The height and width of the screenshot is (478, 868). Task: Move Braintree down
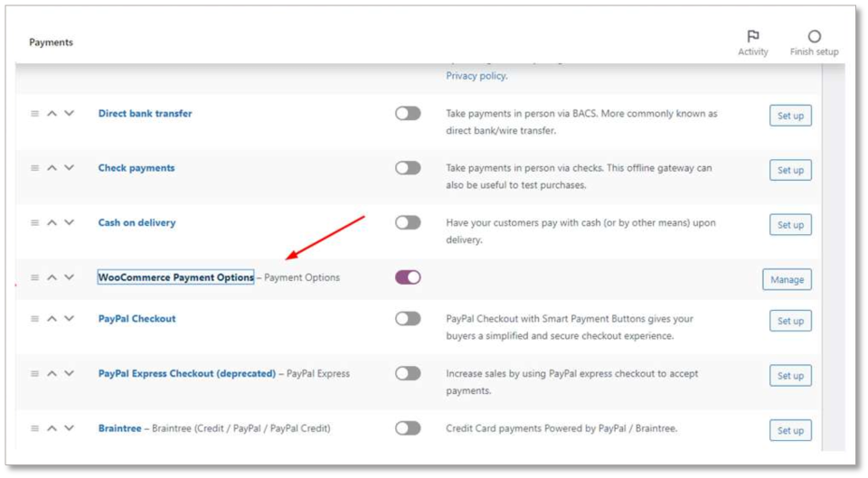[x=70, y=428]
